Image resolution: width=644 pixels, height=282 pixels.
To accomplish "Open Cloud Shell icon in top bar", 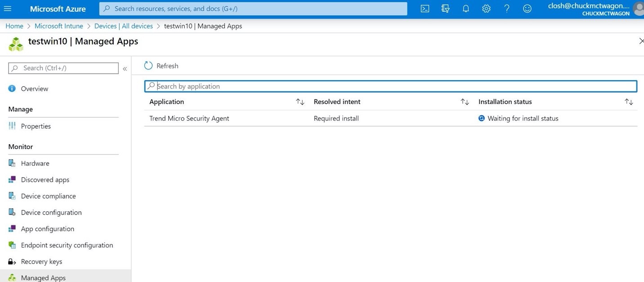I will point(425,9).
